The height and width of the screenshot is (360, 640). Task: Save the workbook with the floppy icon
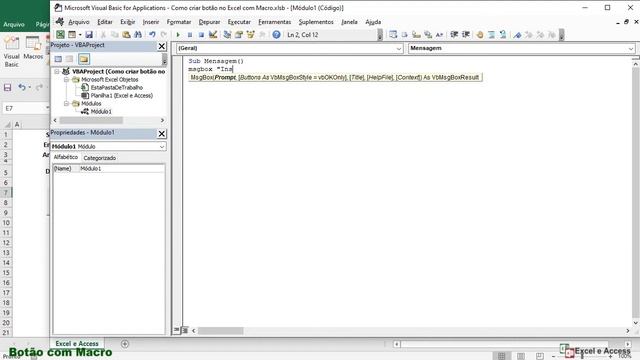point(89,35)
